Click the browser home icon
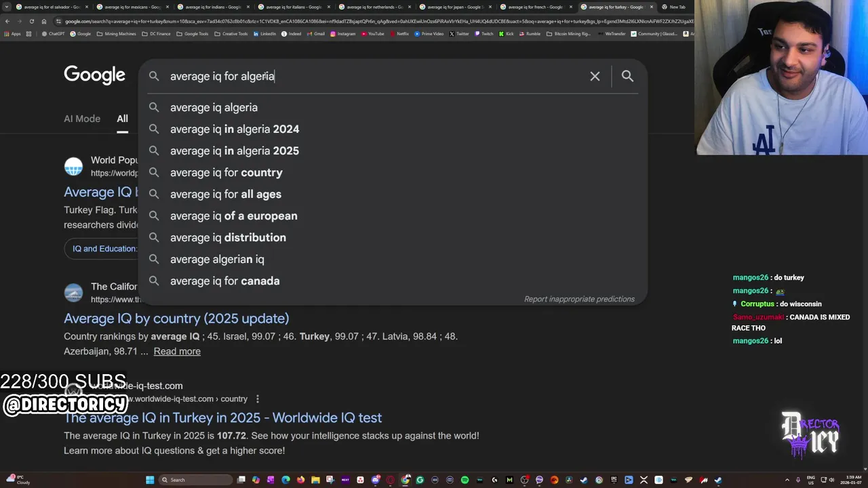 (x=43, y=21)
